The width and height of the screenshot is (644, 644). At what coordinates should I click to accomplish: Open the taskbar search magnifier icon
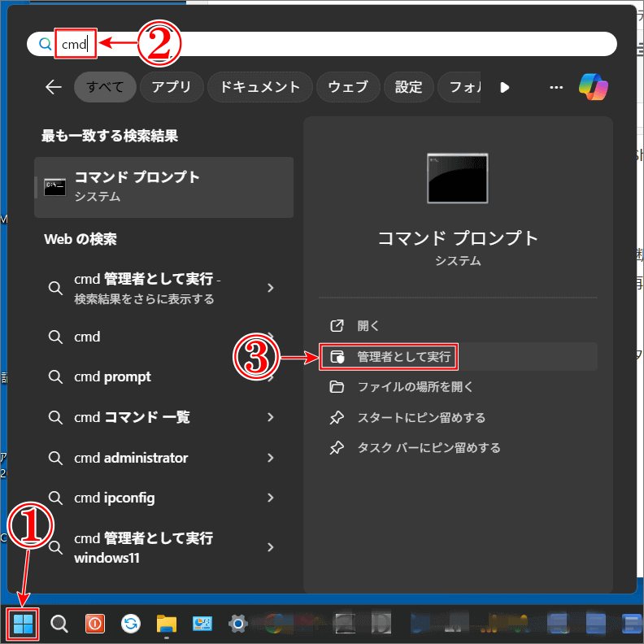click(59, 624)
